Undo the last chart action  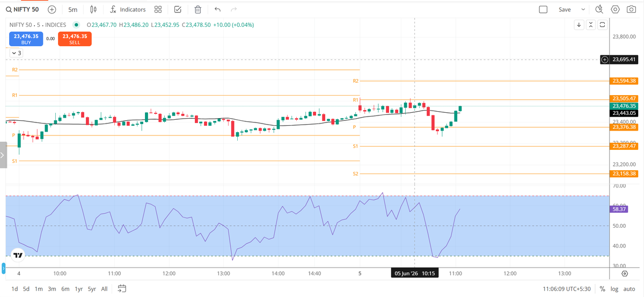tap(217, 9)
